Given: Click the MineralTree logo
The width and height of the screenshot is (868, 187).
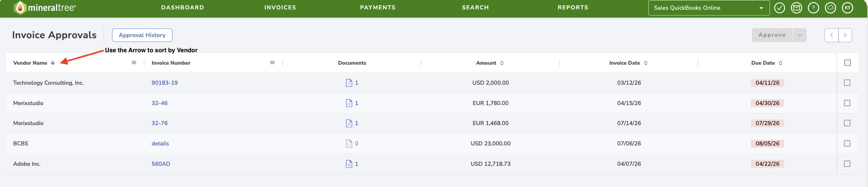Looking at the screenshot, I should 45,8.
